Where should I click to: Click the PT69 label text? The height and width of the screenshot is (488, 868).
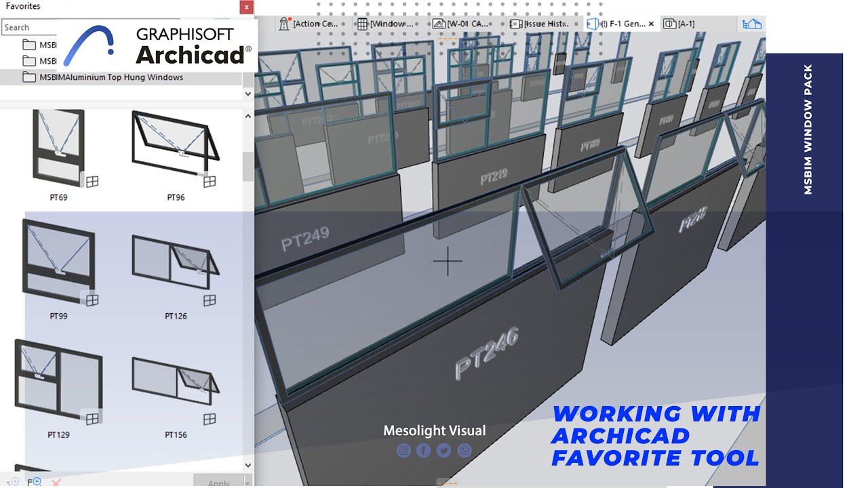pos(58,197)
